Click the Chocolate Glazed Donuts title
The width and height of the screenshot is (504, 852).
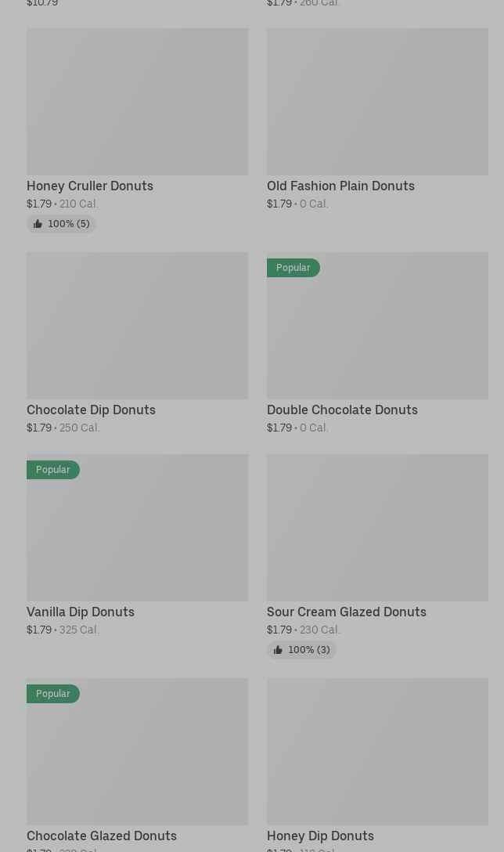point(102,836)
